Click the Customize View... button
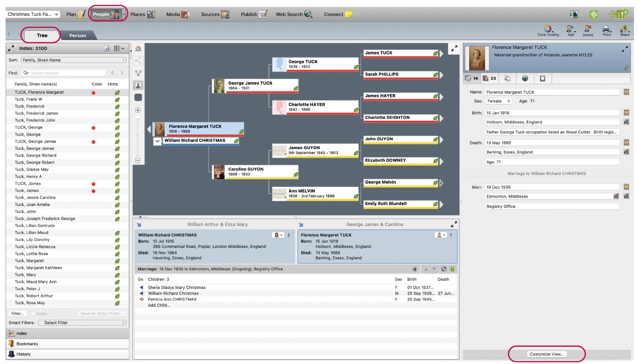The width and height of the screenshot is (639, 364). pos(547,354)
